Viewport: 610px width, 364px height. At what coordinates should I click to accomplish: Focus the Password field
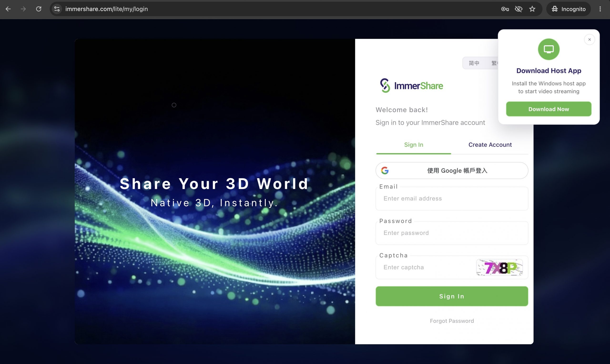click(452, 233)
